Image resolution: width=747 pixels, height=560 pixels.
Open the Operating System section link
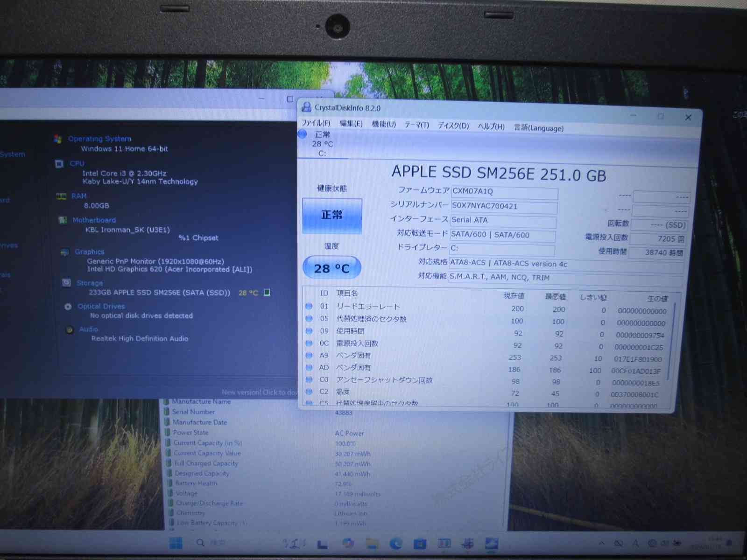pos(99,139)
